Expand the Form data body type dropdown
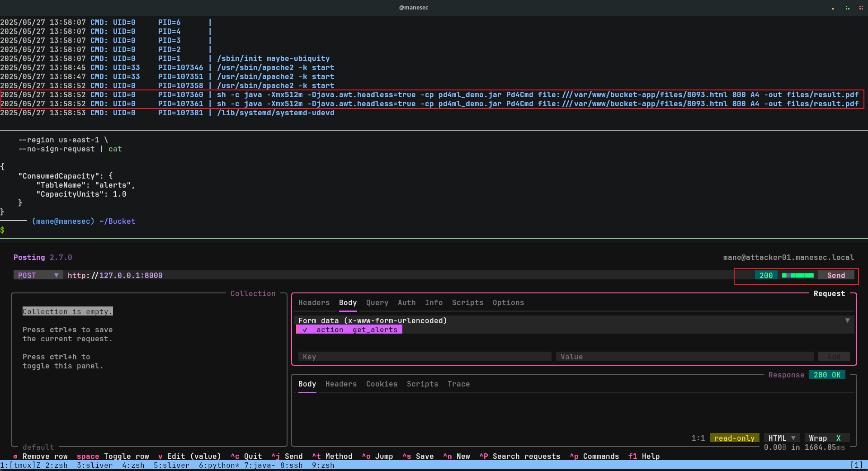 [574, 320]
